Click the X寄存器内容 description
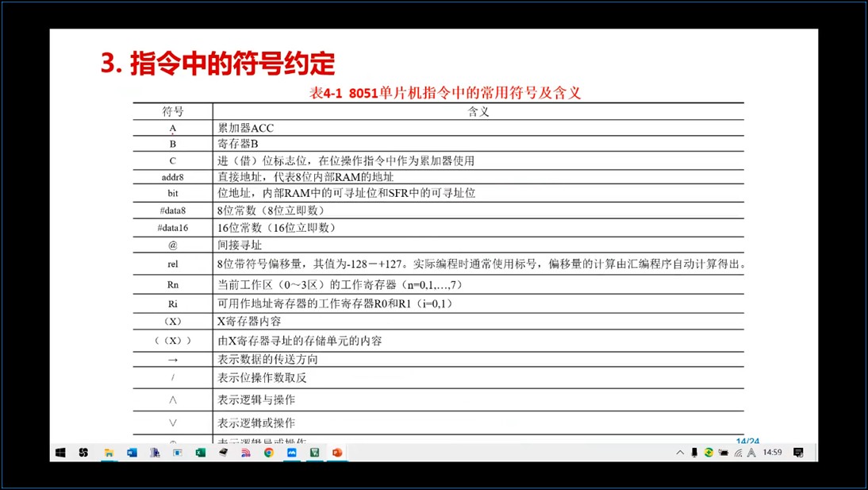This screenshot has height=490, width=868. [249, 322]
